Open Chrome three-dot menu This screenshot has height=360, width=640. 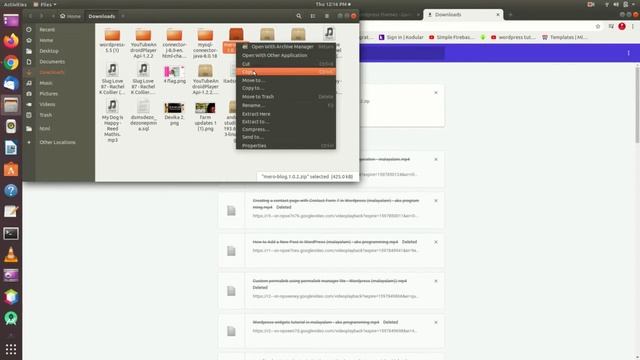click(x=633, y=26)
